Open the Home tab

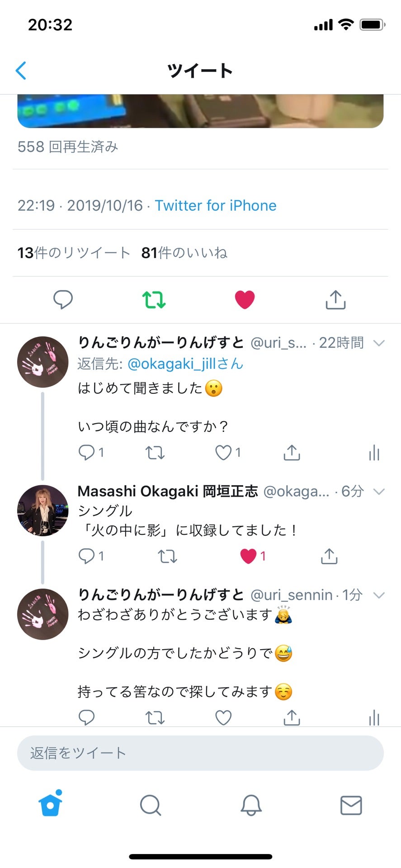[50, 805]
